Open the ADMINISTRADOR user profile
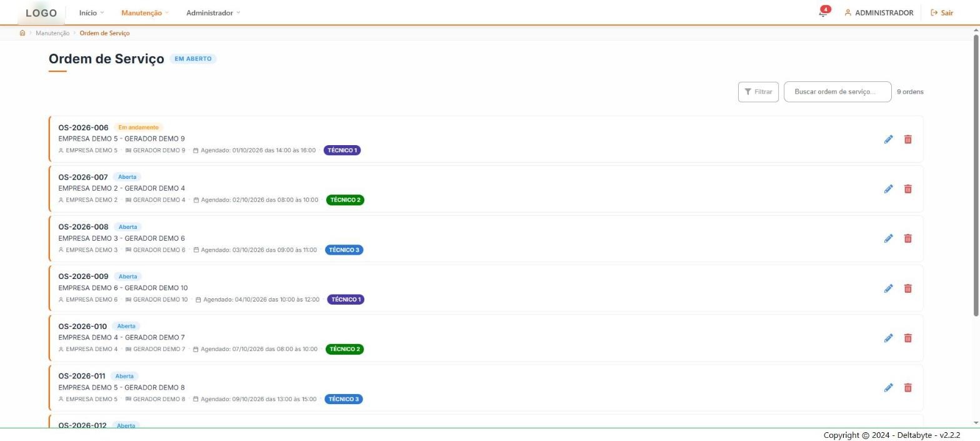Viewport: 980px width, 441px height. (x=879, y=13)
